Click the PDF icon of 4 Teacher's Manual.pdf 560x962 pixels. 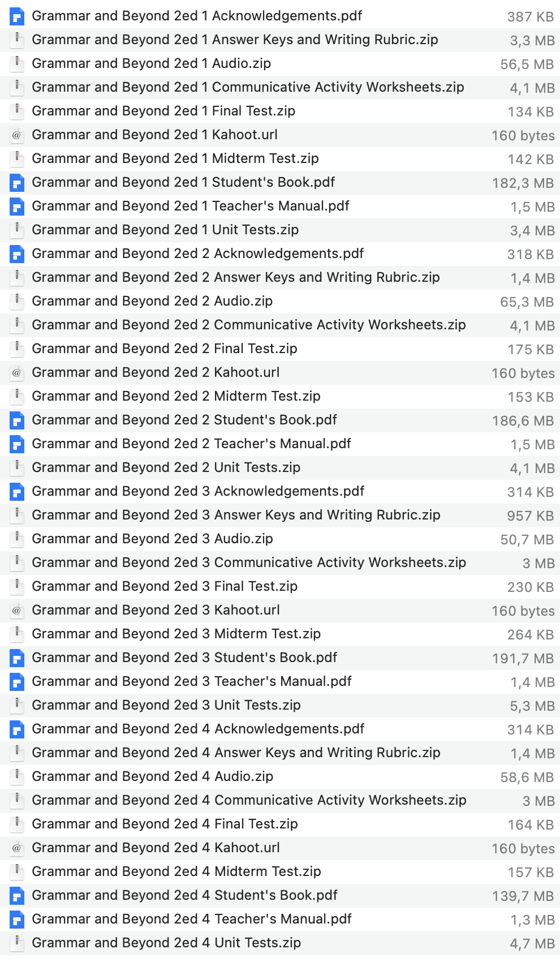(17, 920)
